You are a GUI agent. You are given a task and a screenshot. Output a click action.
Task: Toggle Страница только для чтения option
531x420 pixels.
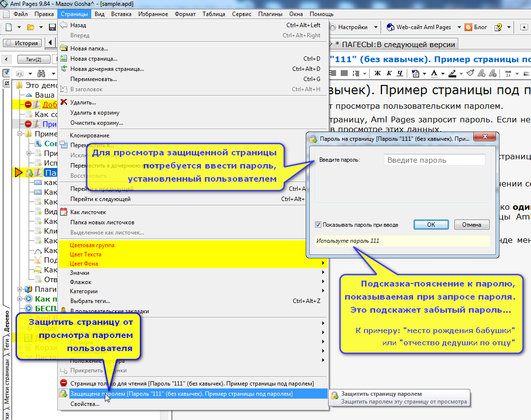(193, 384)
